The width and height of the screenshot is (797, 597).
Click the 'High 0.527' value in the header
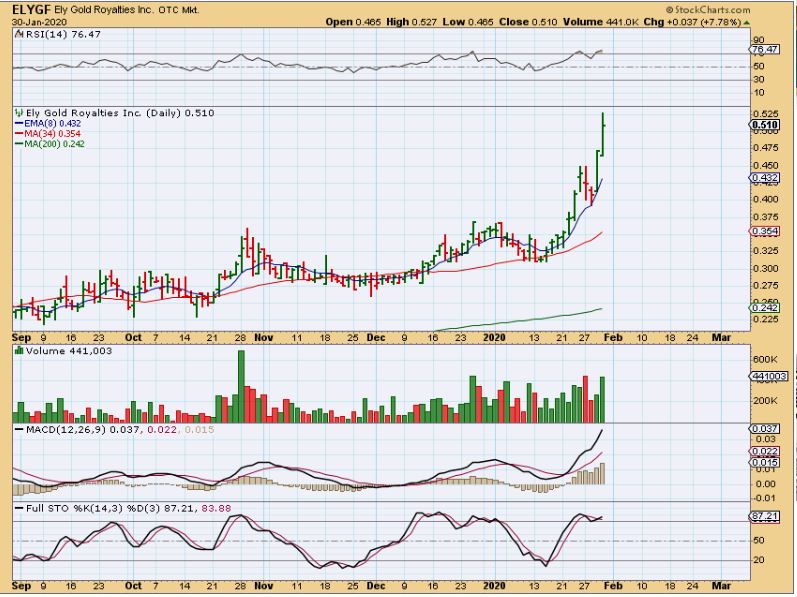pos(412,22)
